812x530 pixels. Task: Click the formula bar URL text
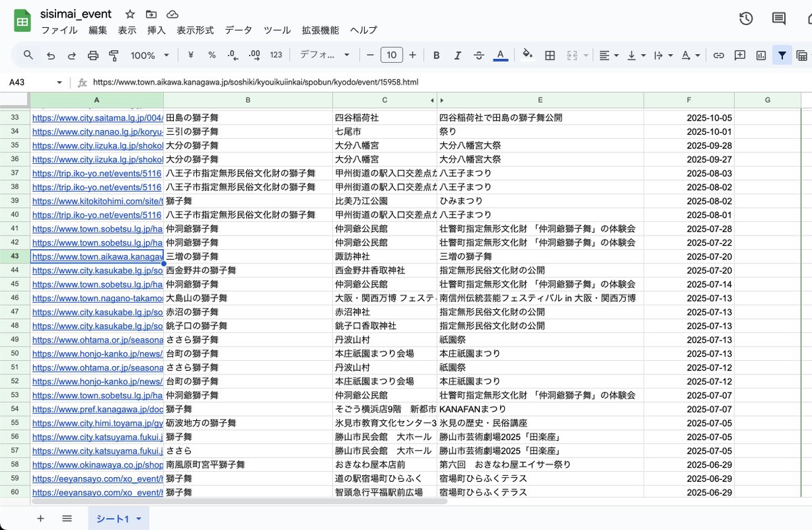(256, 83)
